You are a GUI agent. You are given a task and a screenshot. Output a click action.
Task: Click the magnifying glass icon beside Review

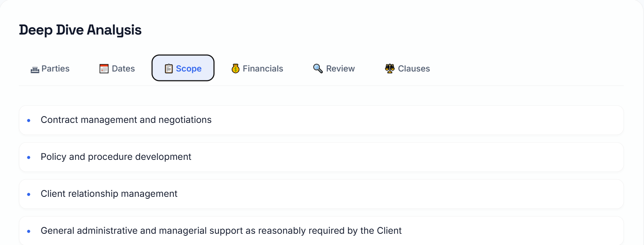318,69
